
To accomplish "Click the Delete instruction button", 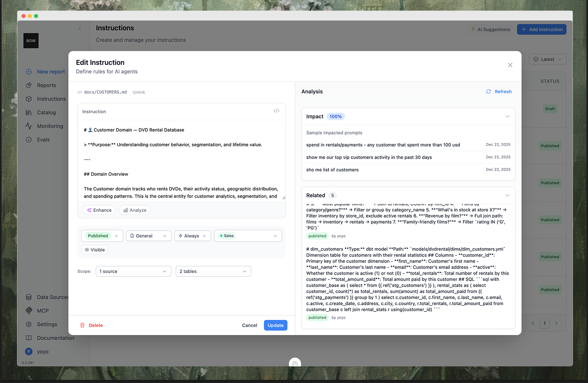I will point(91,325).
